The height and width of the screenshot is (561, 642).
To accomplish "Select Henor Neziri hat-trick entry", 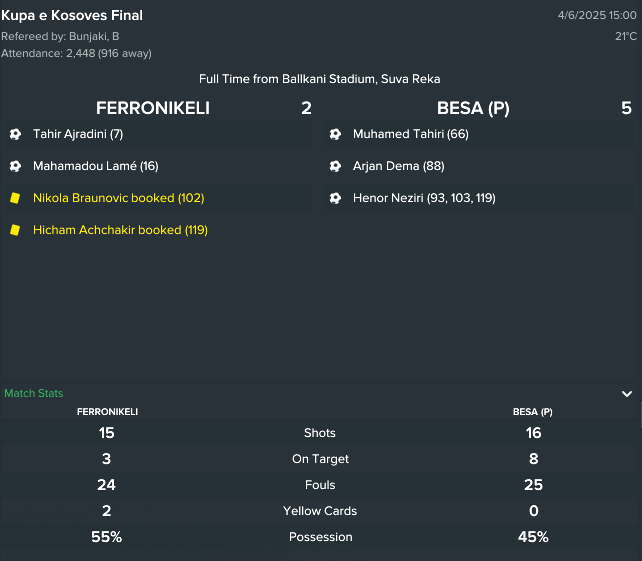I will point(424,198).
